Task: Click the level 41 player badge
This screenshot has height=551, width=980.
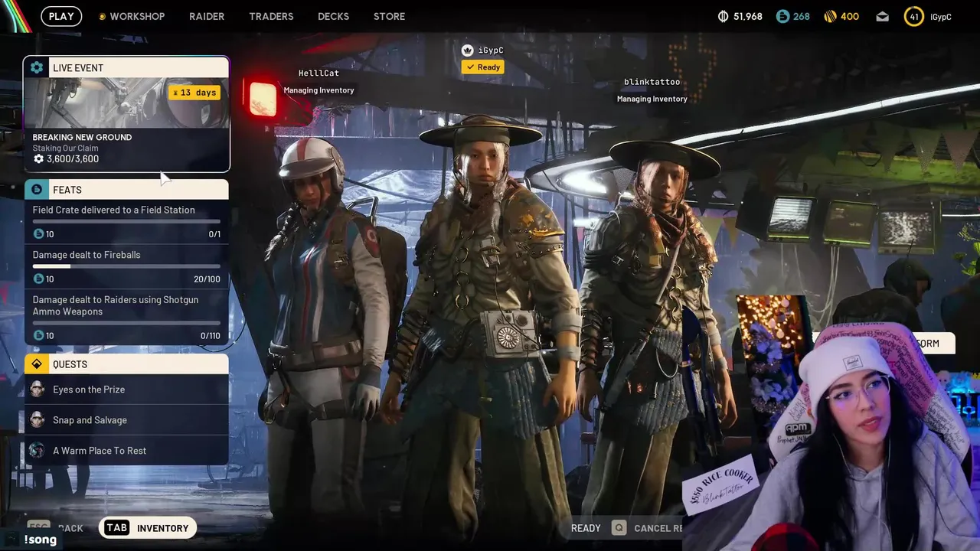Action: [x=913, y=16]
